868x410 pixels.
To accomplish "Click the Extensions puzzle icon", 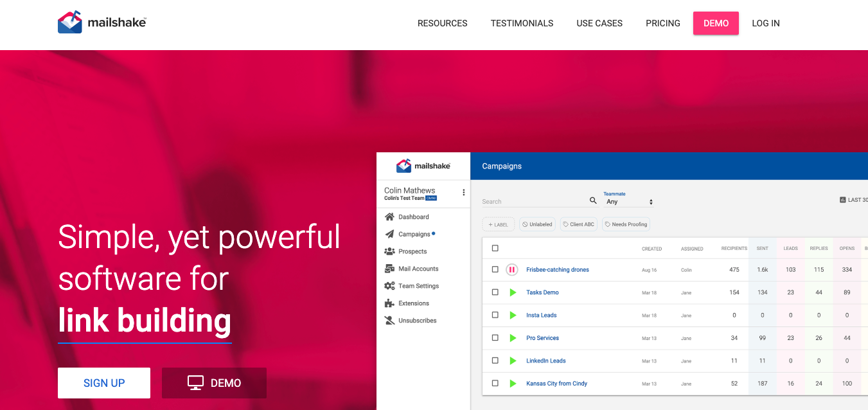I will pos(389,303).
